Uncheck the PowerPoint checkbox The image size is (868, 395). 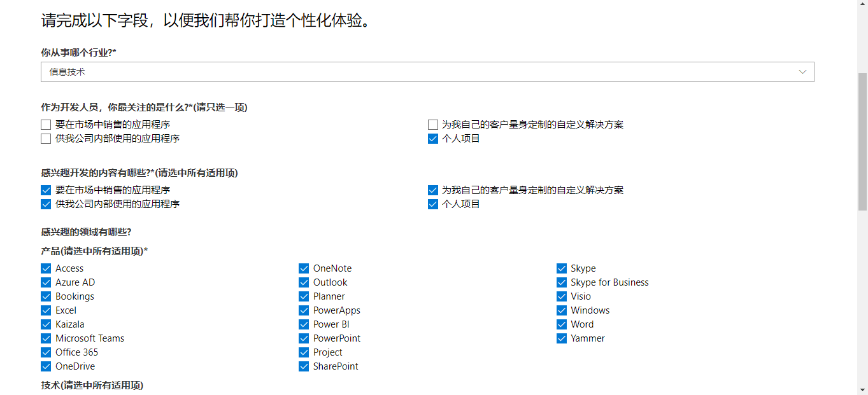(x=304, y=338)
